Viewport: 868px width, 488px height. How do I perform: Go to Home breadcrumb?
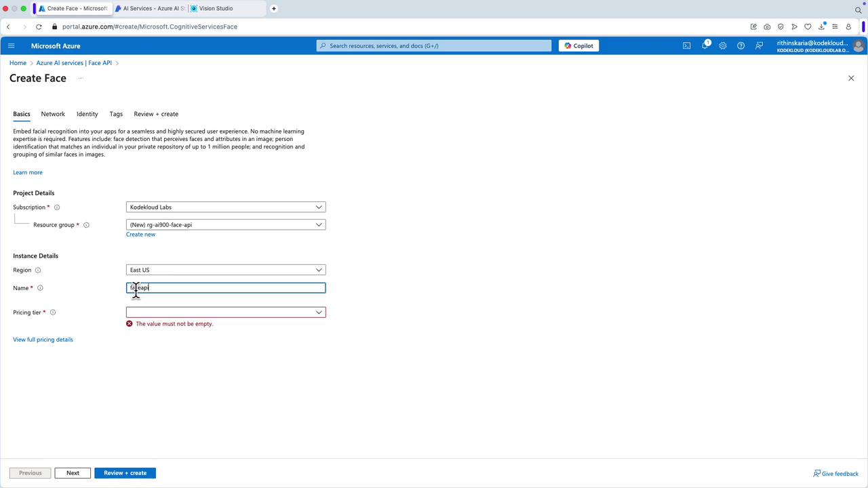[x=18, y=63]
